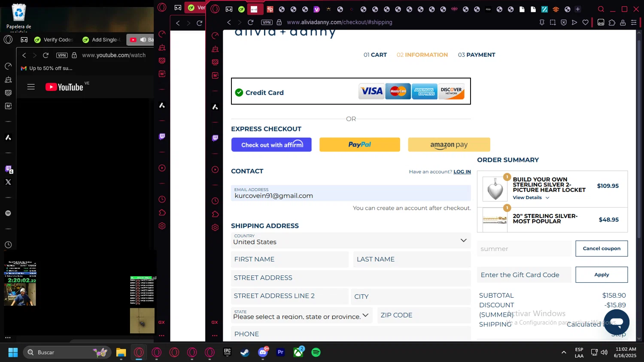The height and width of the screenshot is (362, 644).
Task: Expand the Country dropdown
Action: [x=351, y=241]
